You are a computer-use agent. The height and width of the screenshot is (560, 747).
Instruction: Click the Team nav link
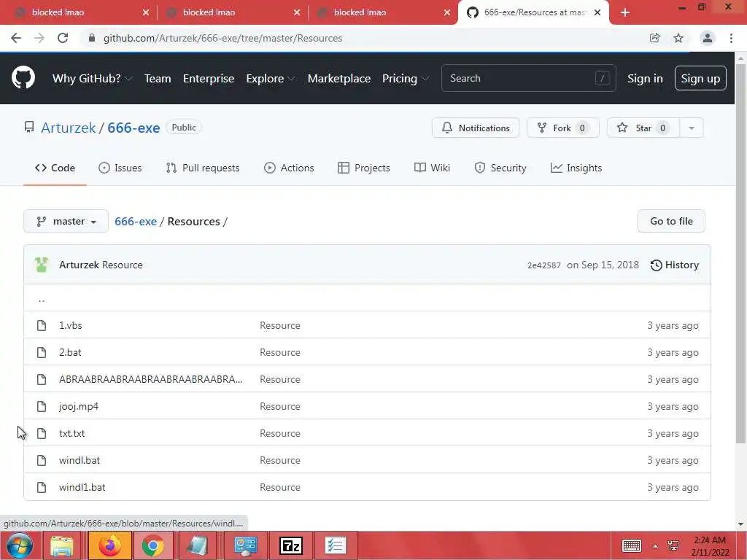point(158,78)
